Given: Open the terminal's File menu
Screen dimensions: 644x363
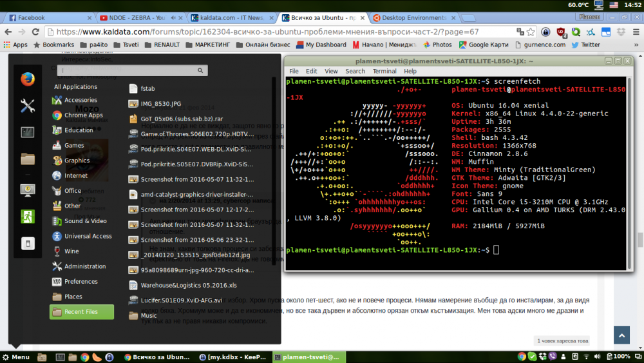Looking at the screenshot, I should click(294, 71).
